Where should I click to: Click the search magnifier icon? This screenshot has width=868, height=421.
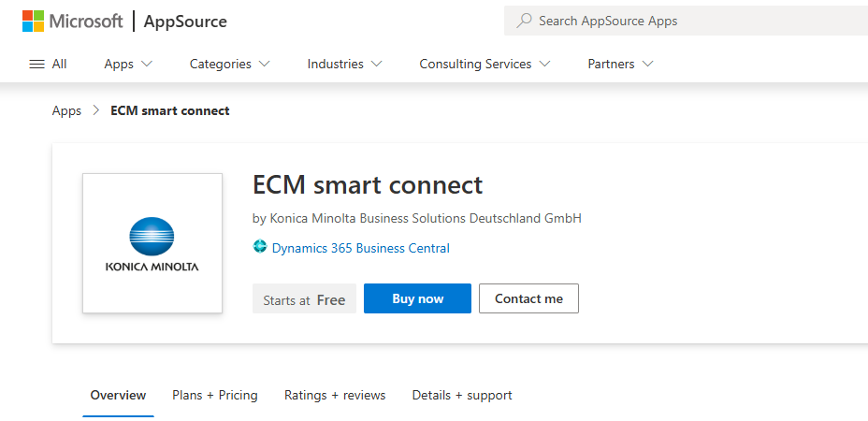(x=524, y=21)
